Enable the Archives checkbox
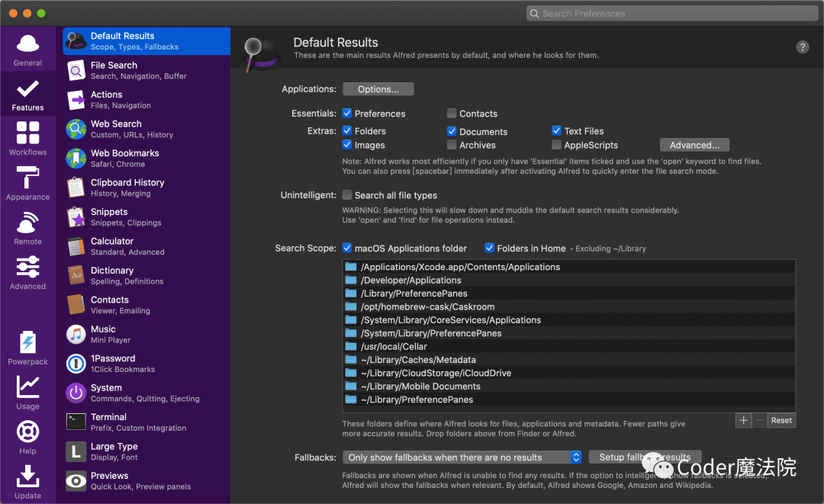The image size is (824, 504). (x=452, y=144)
